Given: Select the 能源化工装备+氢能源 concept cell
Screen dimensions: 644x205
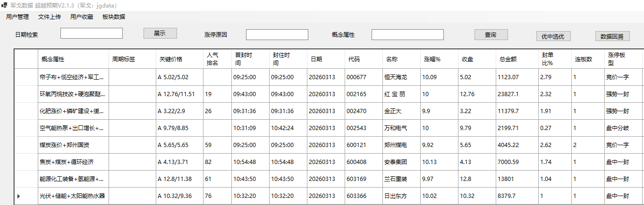Looking at the screenshot, I should point(73,179).
